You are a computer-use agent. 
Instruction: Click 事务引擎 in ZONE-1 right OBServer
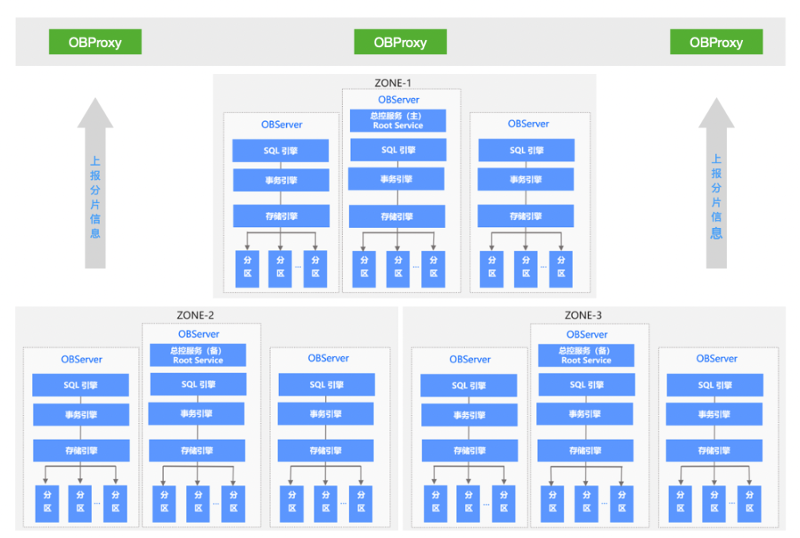(526, 179)
